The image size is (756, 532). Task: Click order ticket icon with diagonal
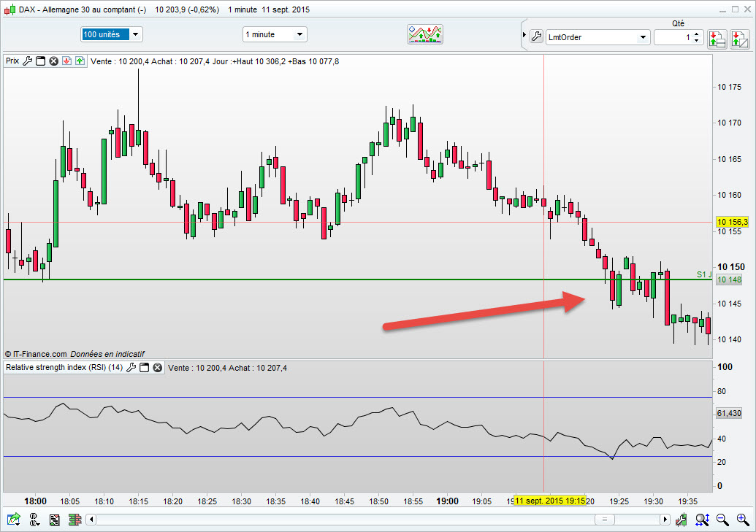click(740, 39)
